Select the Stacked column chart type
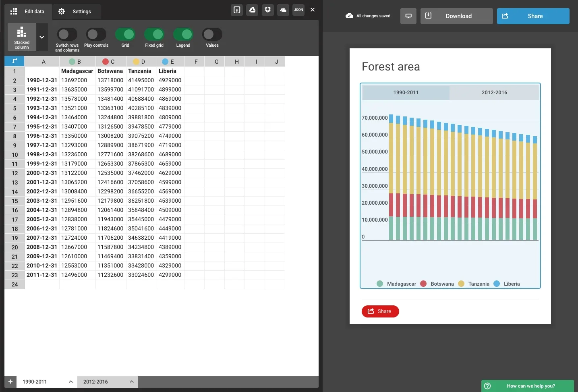 coord(22,37)
